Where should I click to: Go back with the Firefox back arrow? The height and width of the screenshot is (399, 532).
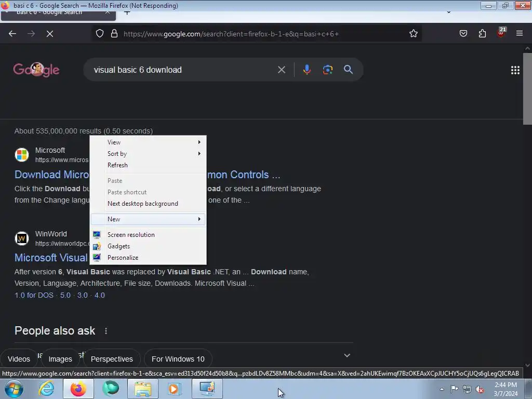tap(12, 34)
